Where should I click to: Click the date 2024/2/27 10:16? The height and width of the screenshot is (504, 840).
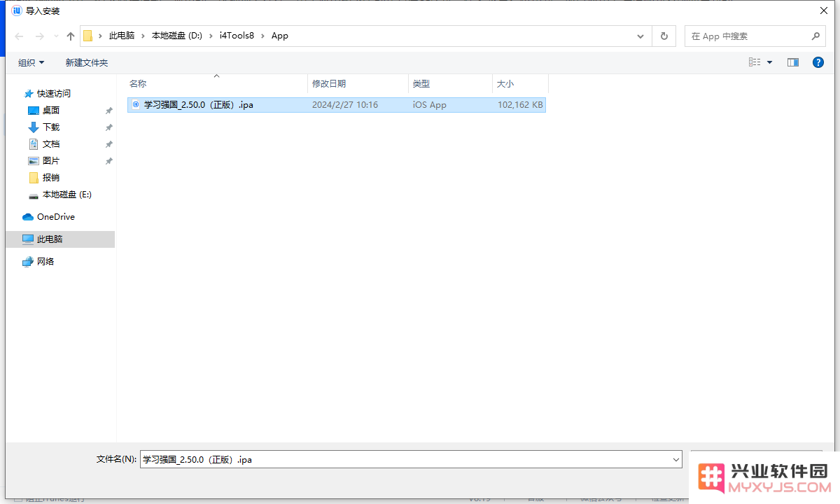[345, 105]
